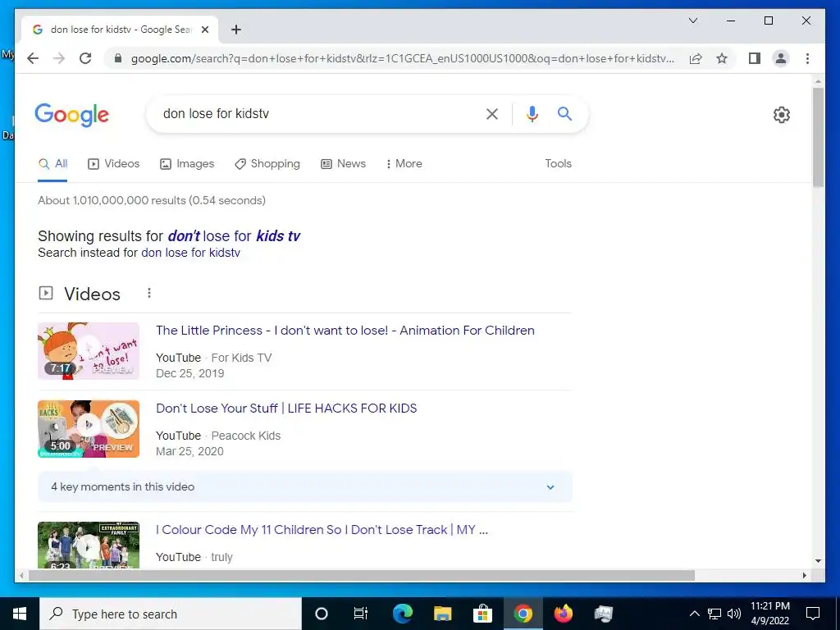Click the tab search chevron in title bar
Image resolution: width=840 pixels, height=630 pixels.
point(692,21)
